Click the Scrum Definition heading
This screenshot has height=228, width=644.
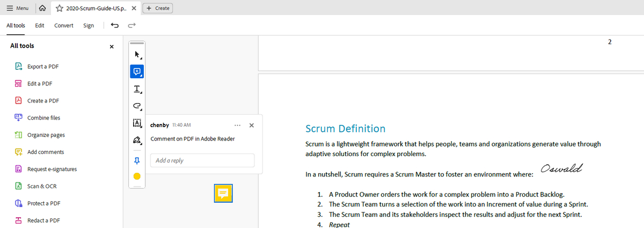click(345, 129)
